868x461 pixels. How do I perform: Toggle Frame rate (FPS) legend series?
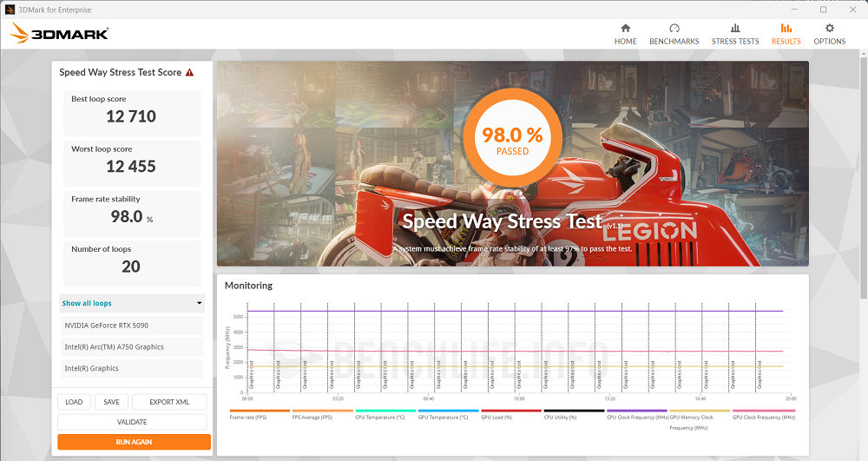pos(247,417)
